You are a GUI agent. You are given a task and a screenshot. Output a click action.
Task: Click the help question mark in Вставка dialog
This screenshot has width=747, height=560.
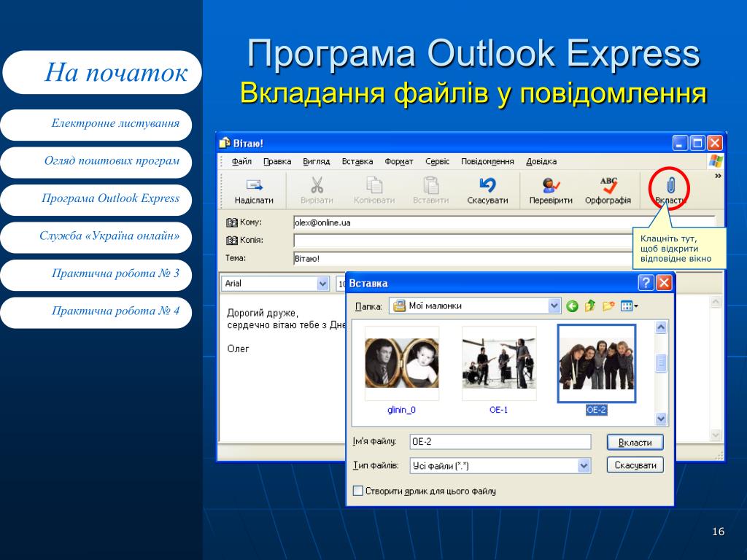pyautogui.click(x=646, y=283)
